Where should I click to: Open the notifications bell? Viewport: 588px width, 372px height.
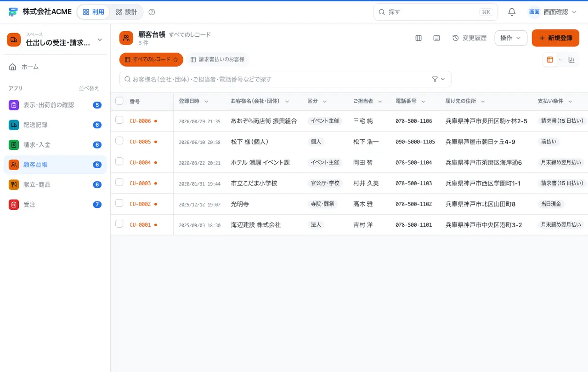[x=512, y=12]
